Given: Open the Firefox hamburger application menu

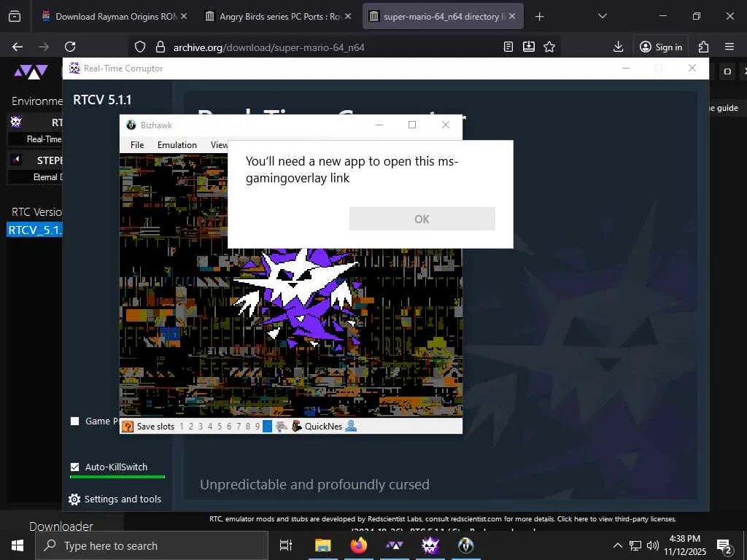Looking at the screenshot, I should point(729,47).
